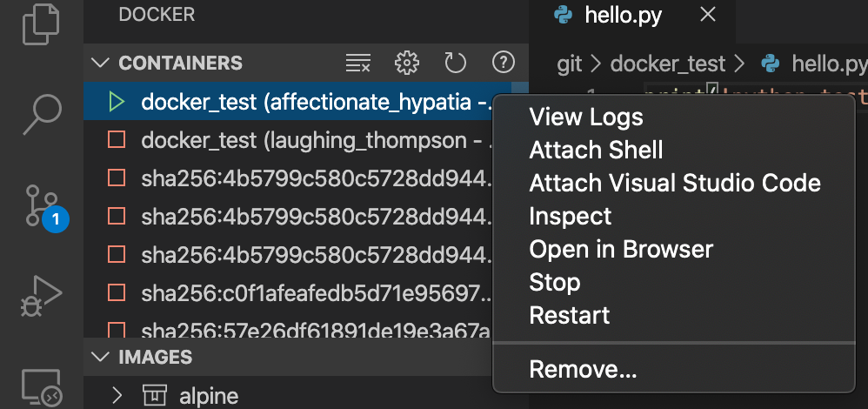Image resolution: width=868 pixels, height=409 pixels.
Task: Click the Python icon on hello.py tab
Action: tap(563, 15)
